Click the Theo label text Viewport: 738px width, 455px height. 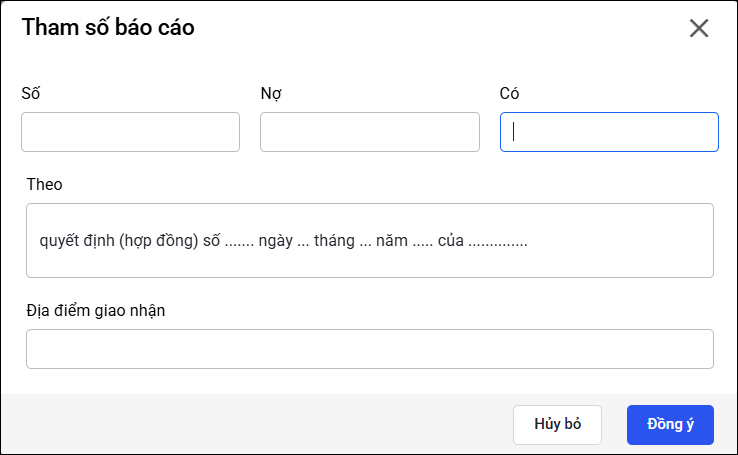point(44,185)
